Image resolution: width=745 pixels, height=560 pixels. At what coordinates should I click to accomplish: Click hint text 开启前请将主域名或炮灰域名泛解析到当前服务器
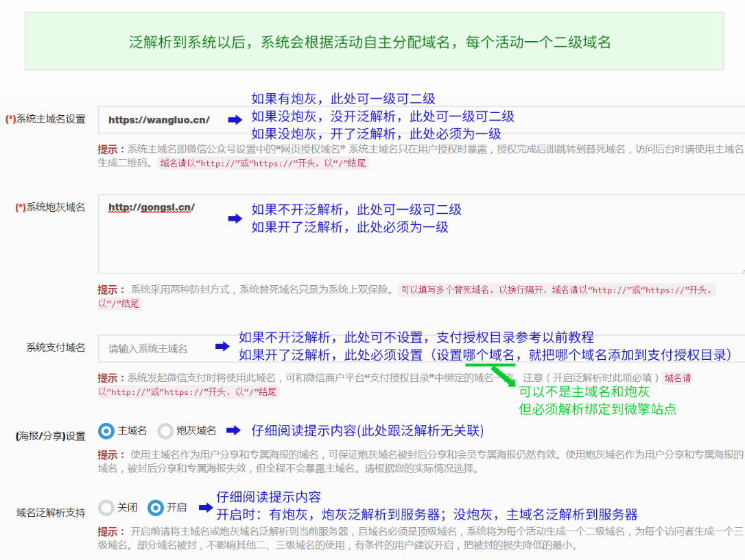tap(239, 531)
